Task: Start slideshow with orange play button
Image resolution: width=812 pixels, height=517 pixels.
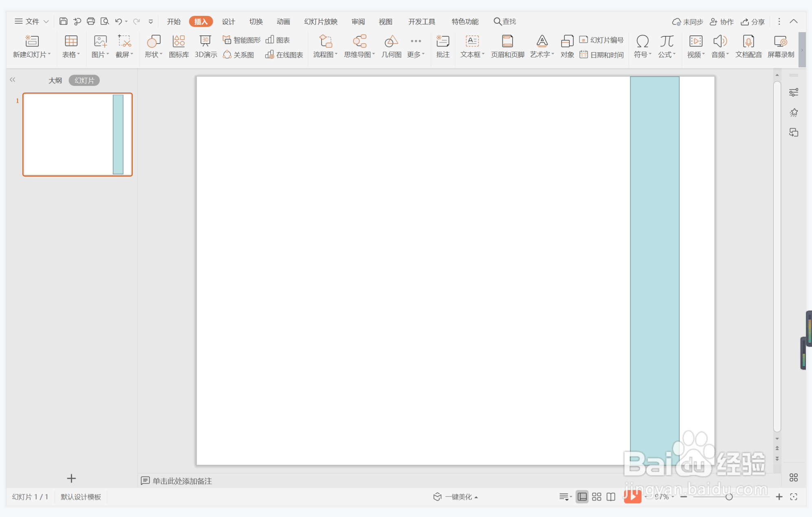Action: click(x=632, y=497)
